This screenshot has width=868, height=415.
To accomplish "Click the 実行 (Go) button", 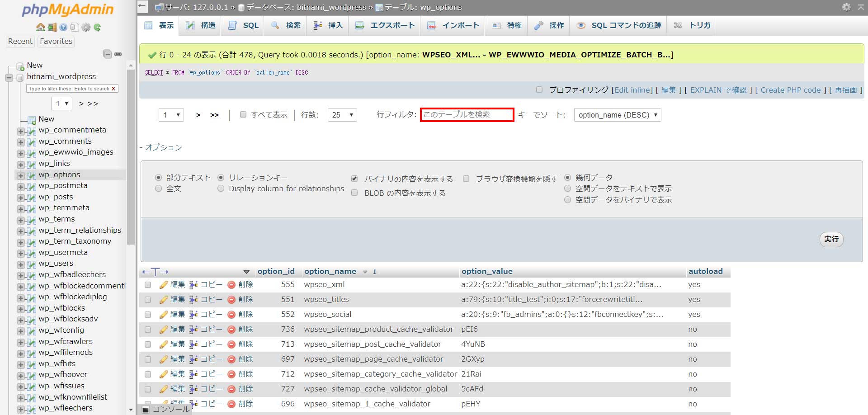I will pyautogui.click(x=831, y=239).
